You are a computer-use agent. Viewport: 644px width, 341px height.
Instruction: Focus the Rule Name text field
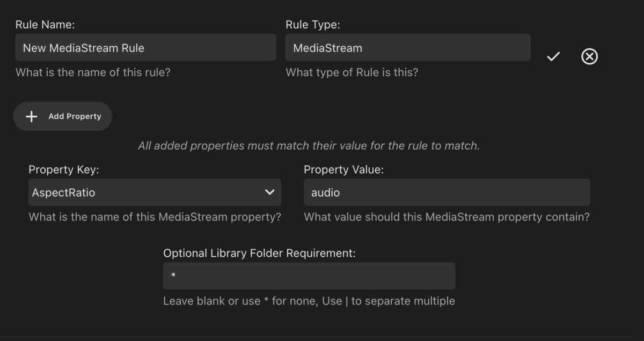pos(145,48)
